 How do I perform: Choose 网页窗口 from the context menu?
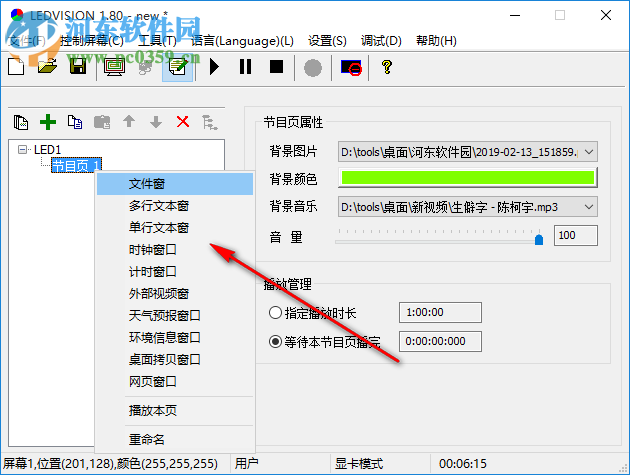[175, 381]
